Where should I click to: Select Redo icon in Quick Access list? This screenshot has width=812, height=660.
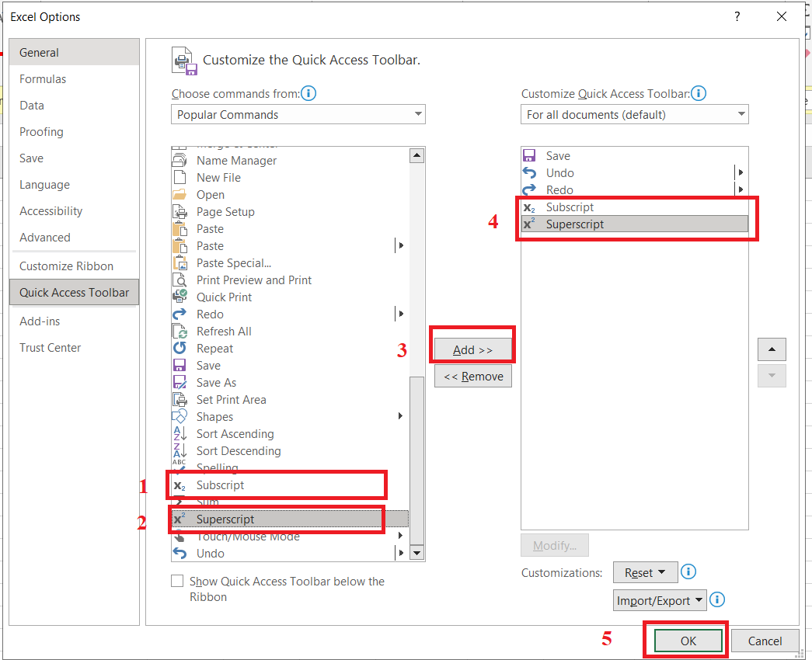[529, 190]
